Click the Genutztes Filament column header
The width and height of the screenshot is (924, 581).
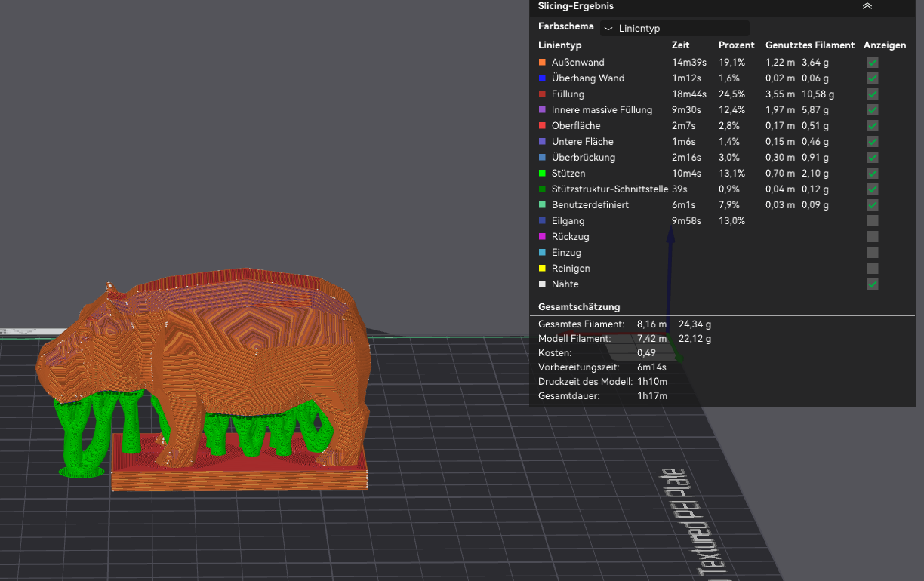point(810,45)
